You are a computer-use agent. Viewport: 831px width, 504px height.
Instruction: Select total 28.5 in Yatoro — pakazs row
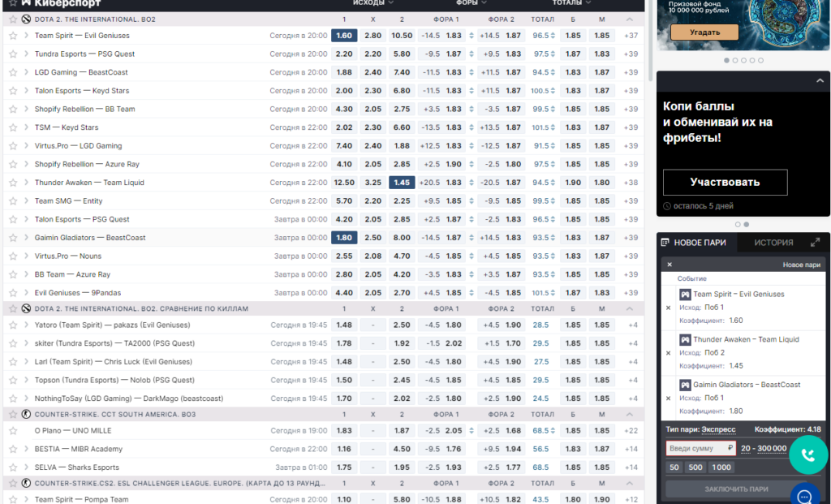[x=540, y=325]
